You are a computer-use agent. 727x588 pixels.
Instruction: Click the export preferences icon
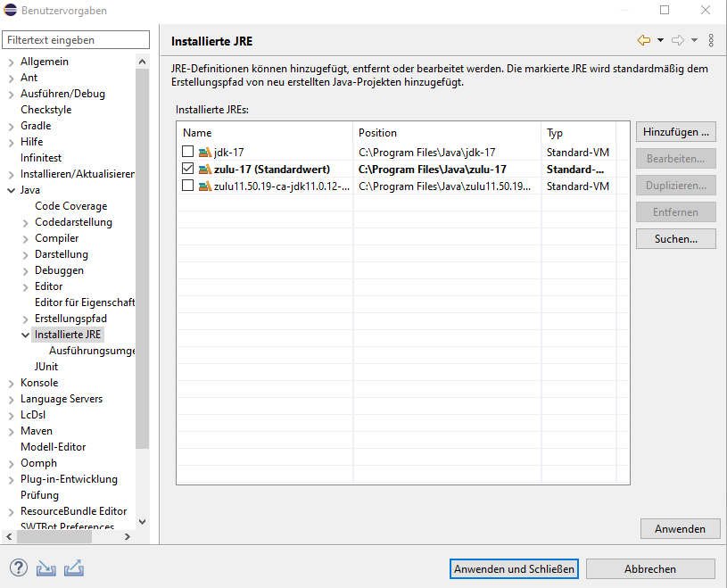point(74,568)
